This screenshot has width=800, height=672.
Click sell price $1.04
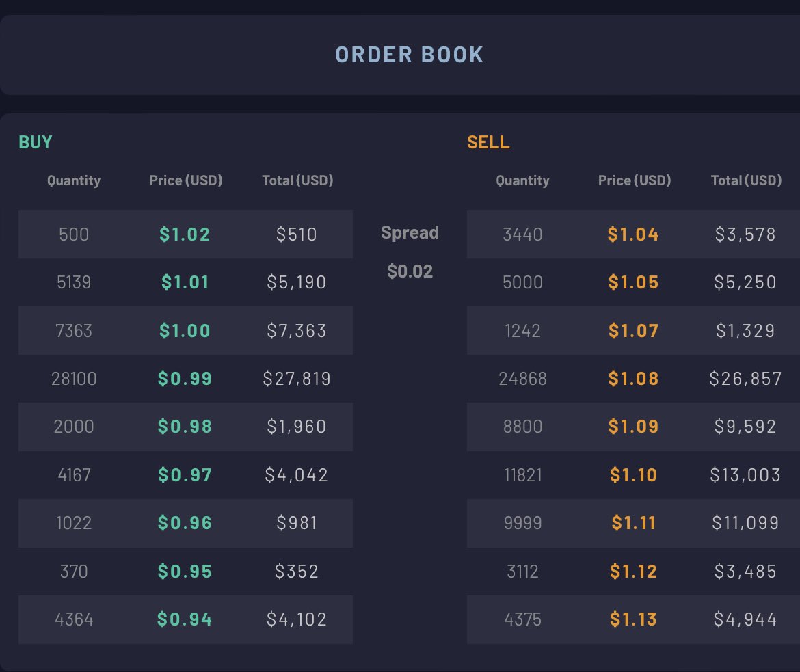pyautogui.click(x=633, y=234)
